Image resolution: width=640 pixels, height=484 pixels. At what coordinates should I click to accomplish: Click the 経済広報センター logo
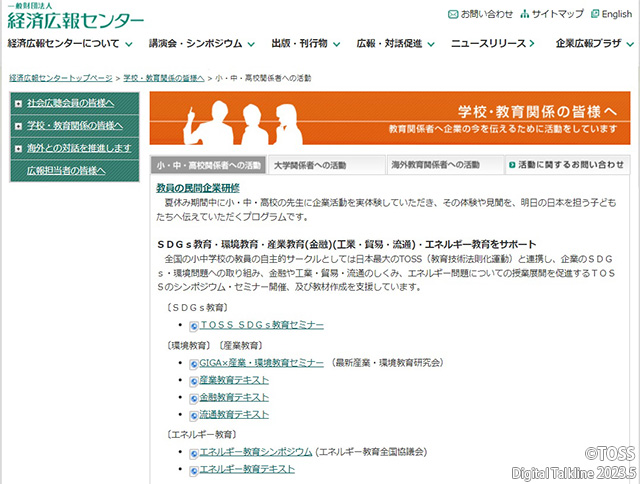[x=75, y=18]
